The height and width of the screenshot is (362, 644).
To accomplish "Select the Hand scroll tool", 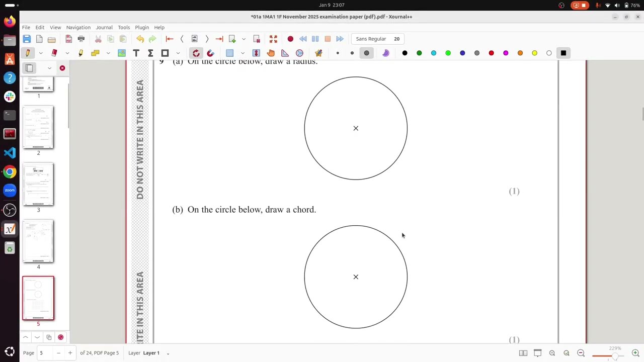I will (271, 53).
